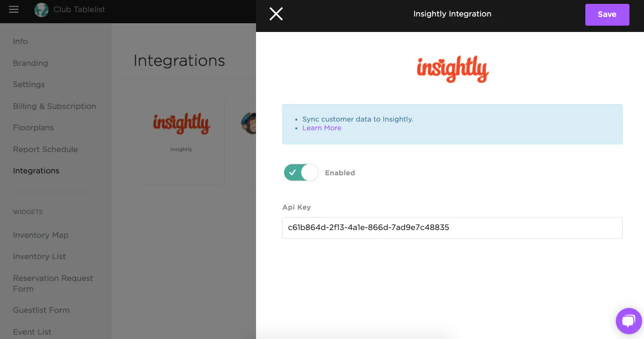This screenshot has height=339, width=644.
Task: Select the Mailchimp integration card icon
Action: click(248, 123)
